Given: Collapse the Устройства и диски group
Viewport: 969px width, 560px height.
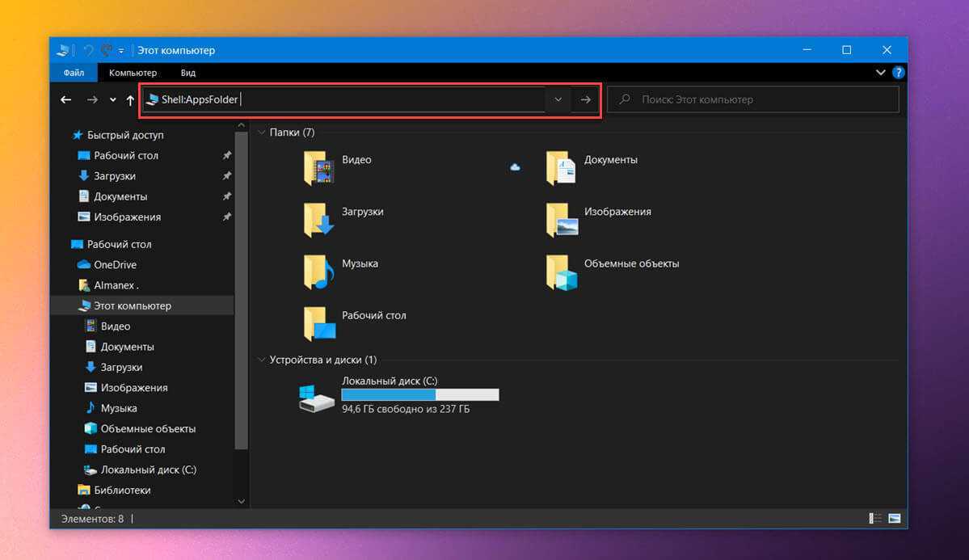Looking at the screenshot, I should click(x=261, y=360).
